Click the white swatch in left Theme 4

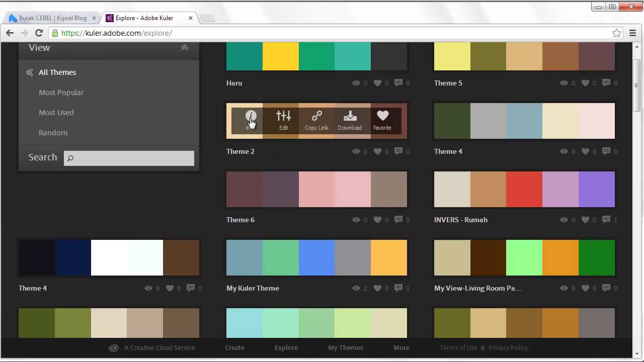click(x=109, y=258)
